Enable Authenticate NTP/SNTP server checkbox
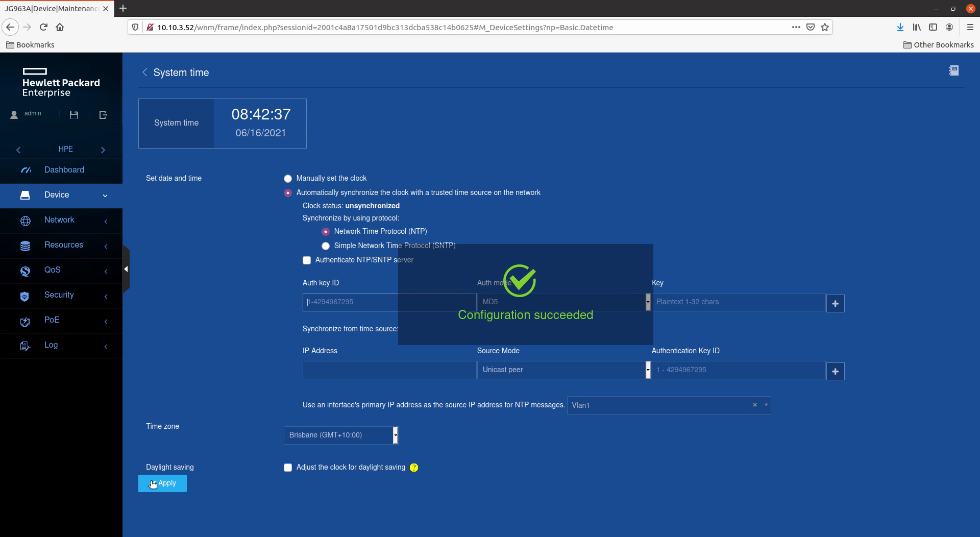The width and height of the screenshot is (980, 537). point(307,260)
